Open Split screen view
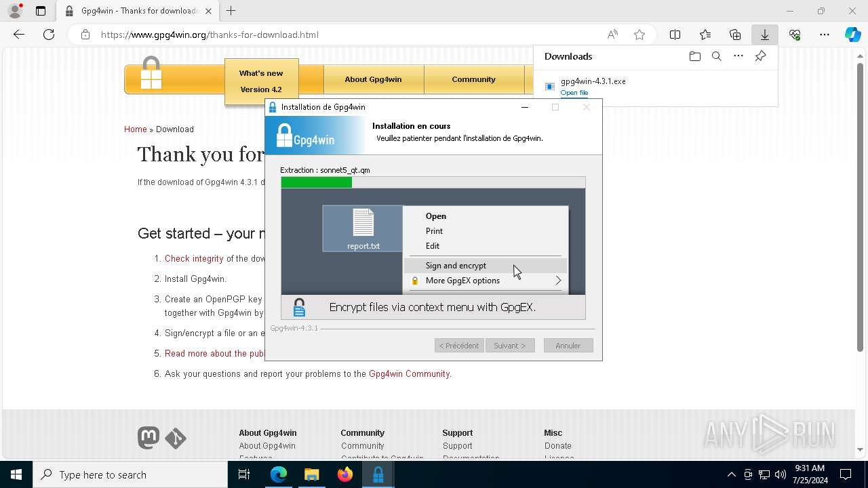Viewport: 868px width, 488px height. click(x=675, y=35)
